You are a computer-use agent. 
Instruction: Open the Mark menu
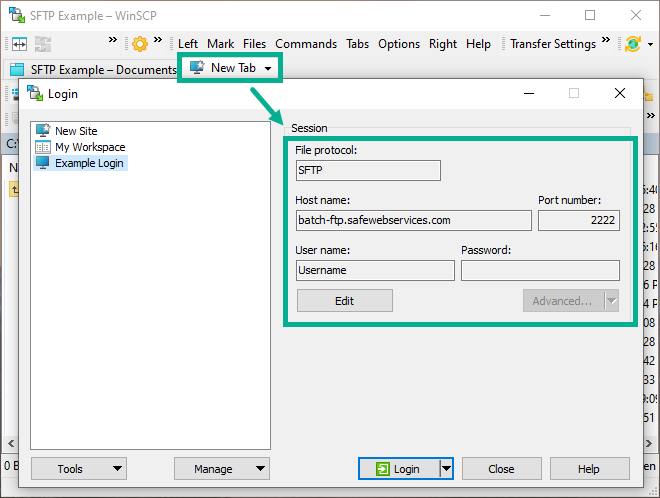221,44
